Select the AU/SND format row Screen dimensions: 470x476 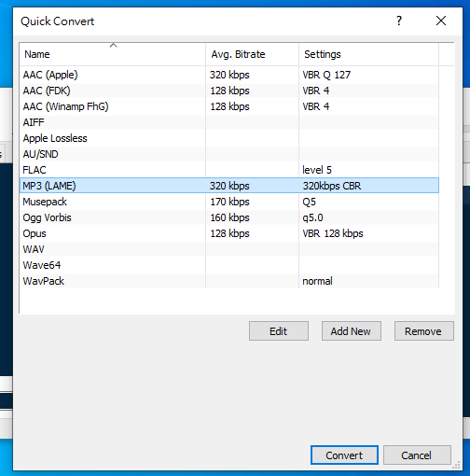pyautogui.click(x=229, y=154)
